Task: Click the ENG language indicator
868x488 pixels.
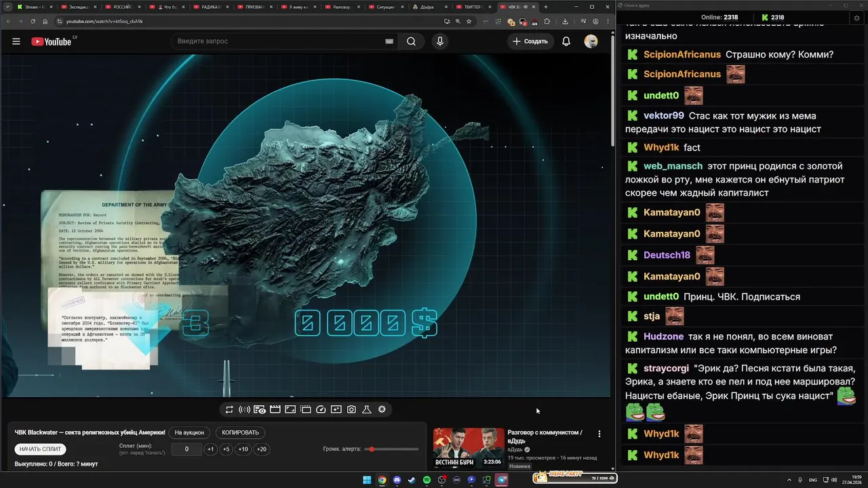Action: coord(813,480)
